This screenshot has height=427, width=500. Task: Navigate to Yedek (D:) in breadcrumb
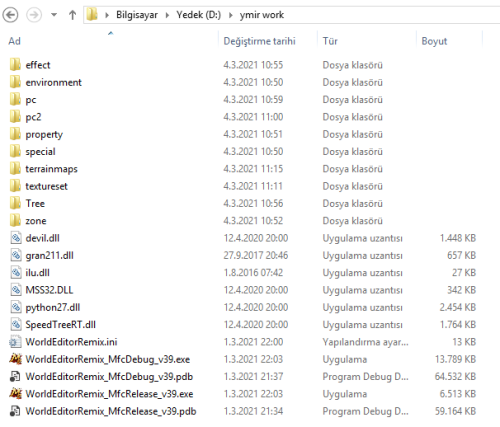pos(198,15)
